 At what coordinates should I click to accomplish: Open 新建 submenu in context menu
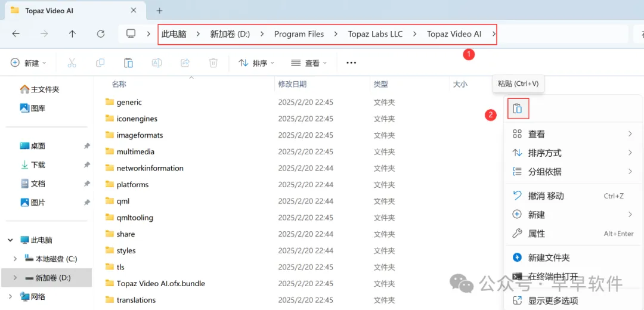[x=573, y=215]
